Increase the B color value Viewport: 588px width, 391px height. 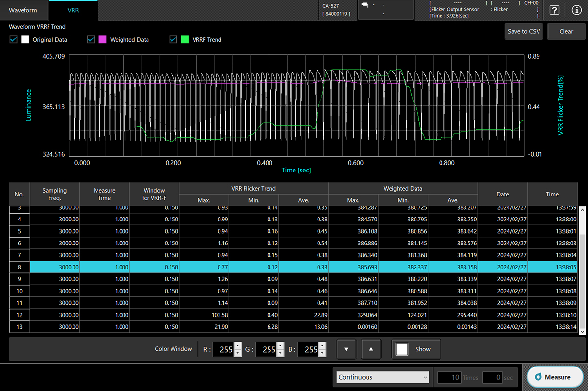(x=322, y=346)
